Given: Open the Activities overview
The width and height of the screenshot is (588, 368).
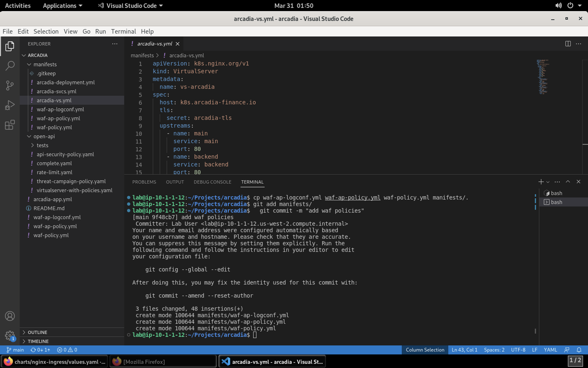Looking at the screenshot, I should click(18, 6).
